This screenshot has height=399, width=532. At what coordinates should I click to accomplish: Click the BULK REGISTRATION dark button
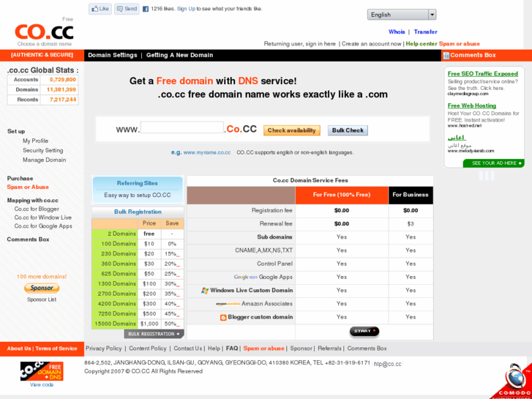click(154, 334)
